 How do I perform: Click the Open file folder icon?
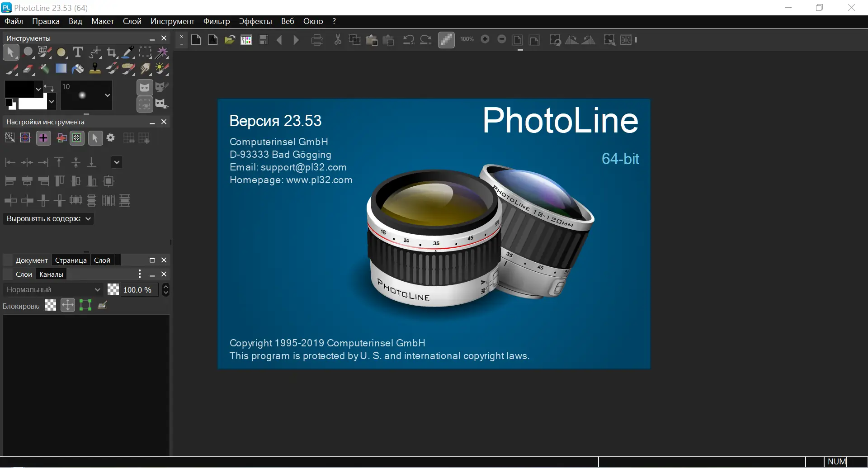[230, 40]
